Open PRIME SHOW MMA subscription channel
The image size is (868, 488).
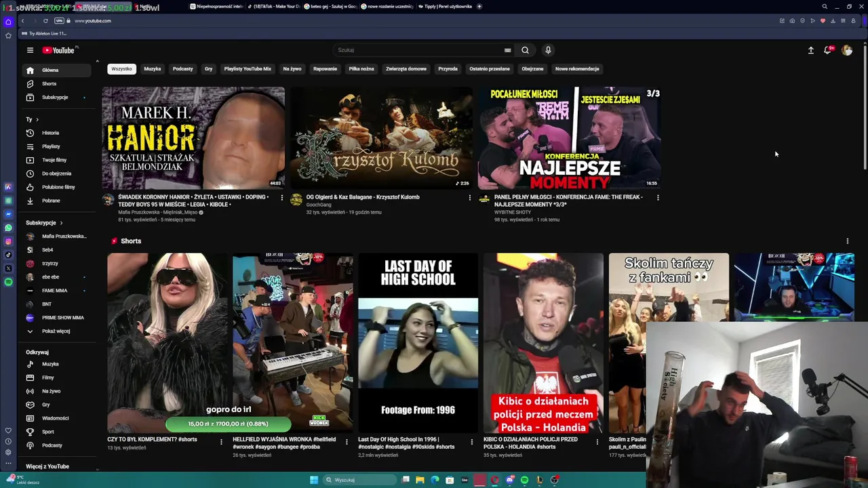(x=56, y=318)
